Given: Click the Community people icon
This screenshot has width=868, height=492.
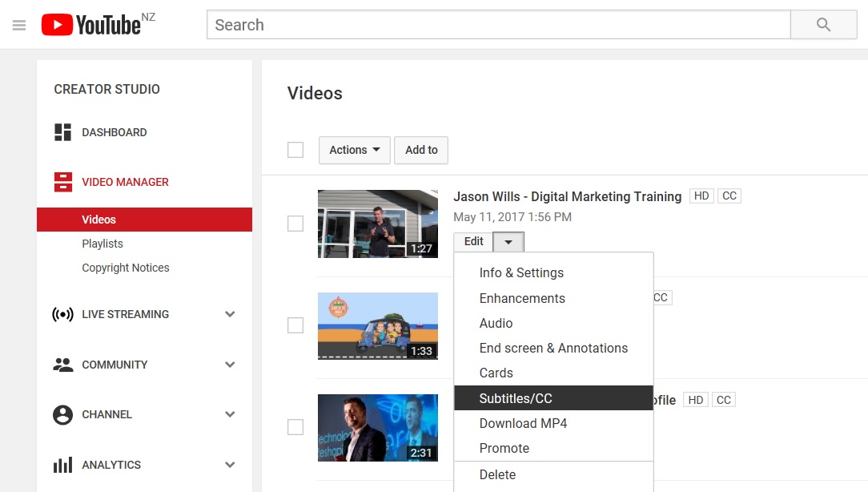Looking at the screenshot, I should tap(62, 365).
